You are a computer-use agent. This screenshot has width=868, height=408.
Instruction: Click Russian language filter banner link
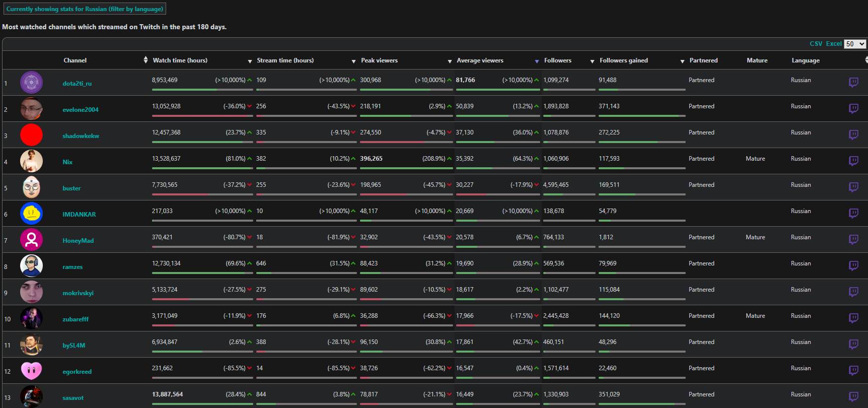(x=85, y=9)
